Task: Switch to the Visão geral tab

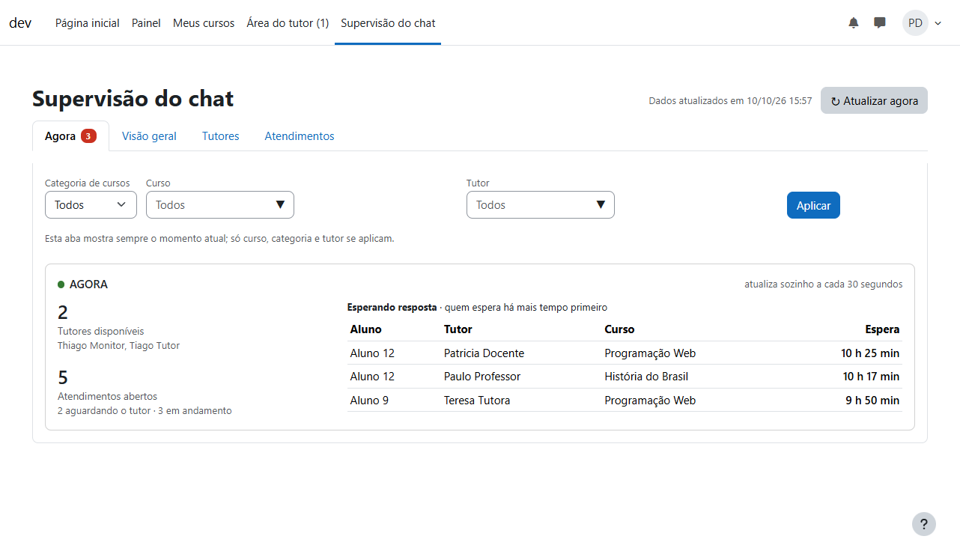Action: click(149, 136)
